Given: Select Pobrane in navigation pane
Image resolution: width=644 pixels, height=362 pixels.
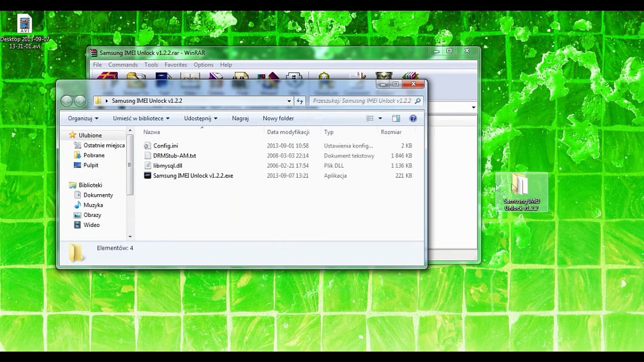Looking at the screenshot, I should [94, 155].
